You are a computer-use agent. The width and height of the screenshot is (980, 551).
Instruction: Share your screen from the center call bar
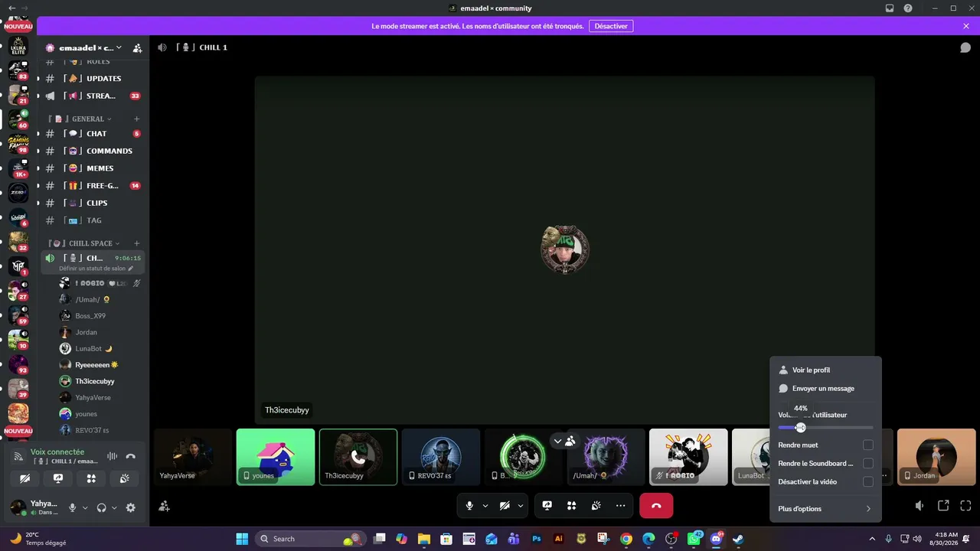(547, 506)
